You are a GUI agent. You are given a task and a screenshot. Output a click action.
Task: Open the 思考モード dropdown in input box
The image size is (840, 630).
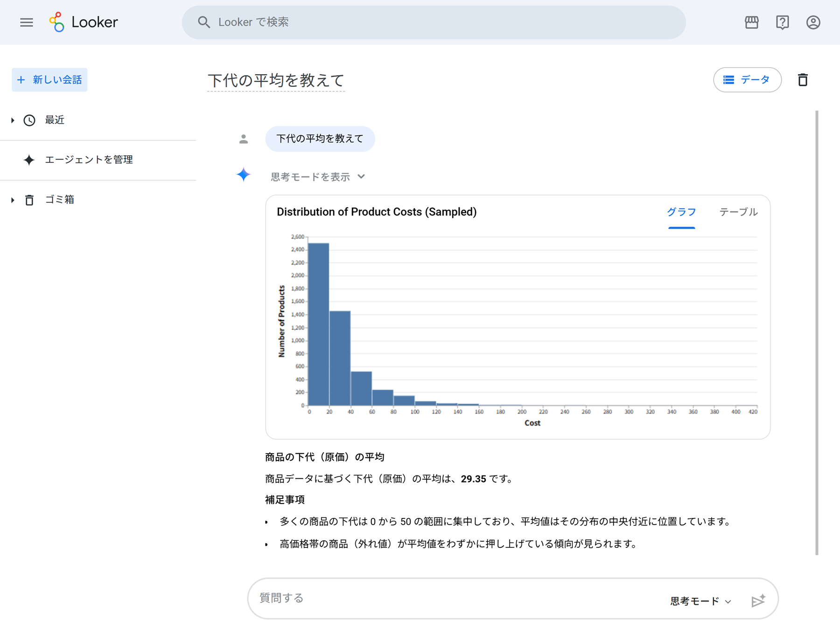pyautogui.click(x=700, y=601)
